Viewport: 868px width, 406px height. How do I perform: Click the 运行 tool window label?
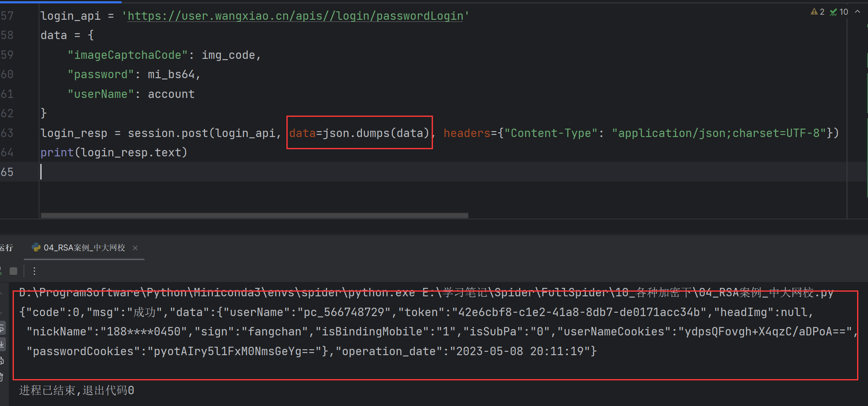(x=6, y=248)
